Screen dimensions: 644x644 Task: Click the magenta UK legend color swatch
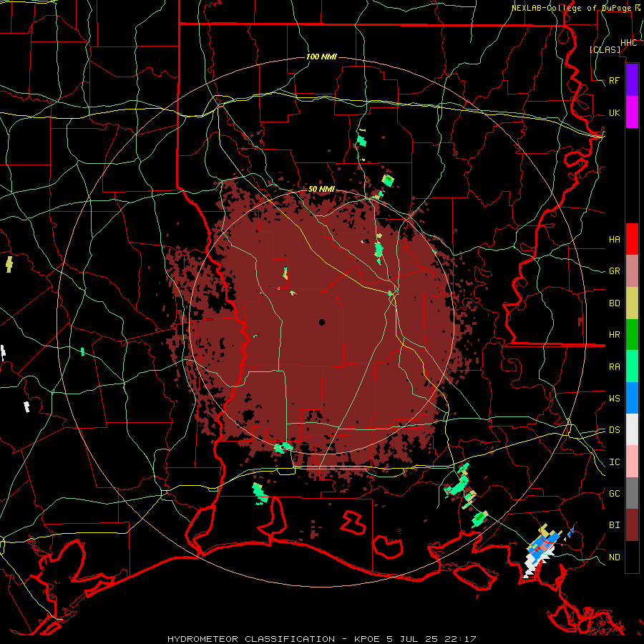[632, 112]
